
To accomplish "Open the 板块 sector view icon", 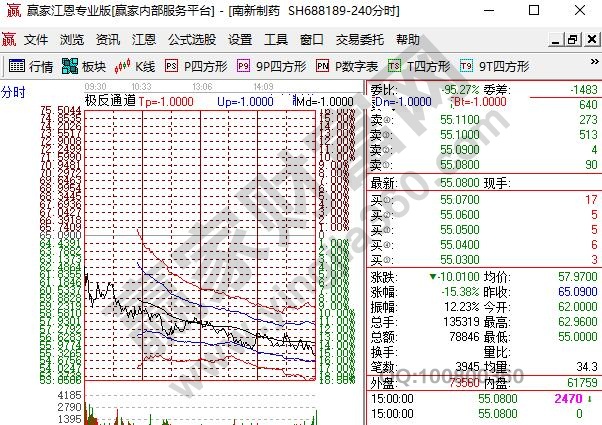I will tap(84, 66).
